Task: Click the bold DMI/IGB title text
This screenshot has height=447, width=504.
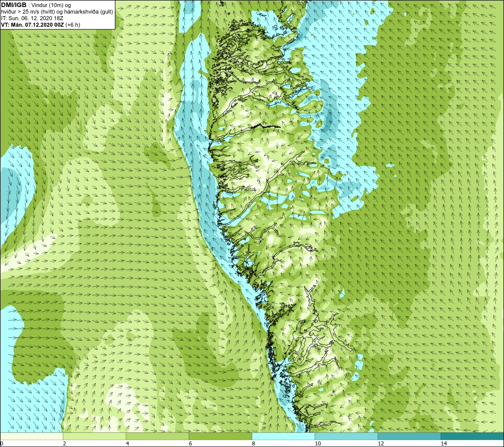Action: [x=14, y=5]
